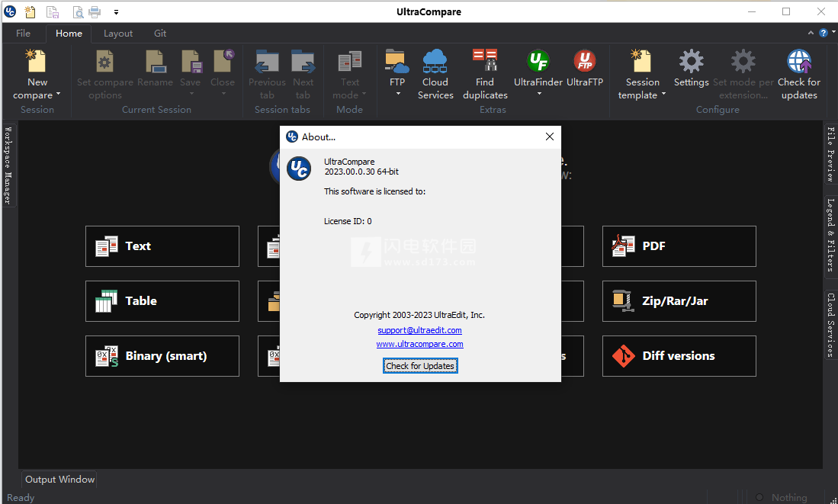This screenshot has width=838, height=504.
Task: Click the print preview quick access icon
Action: 78,11
